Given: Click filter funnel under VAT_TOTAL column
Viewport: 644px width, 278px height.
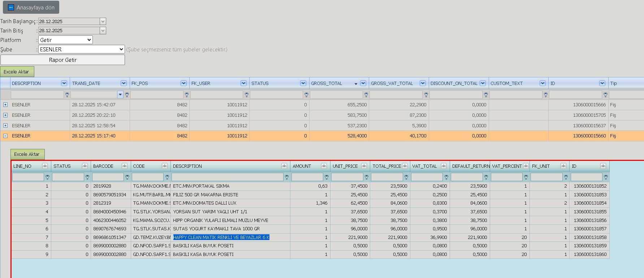Looking at the screenshot, I should (x=446, y=177).
